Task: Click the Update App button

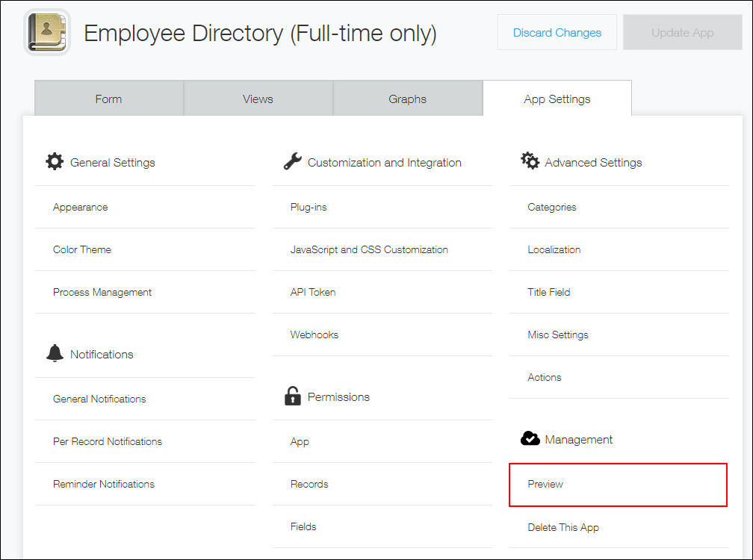Action: (x=682, y=33)
